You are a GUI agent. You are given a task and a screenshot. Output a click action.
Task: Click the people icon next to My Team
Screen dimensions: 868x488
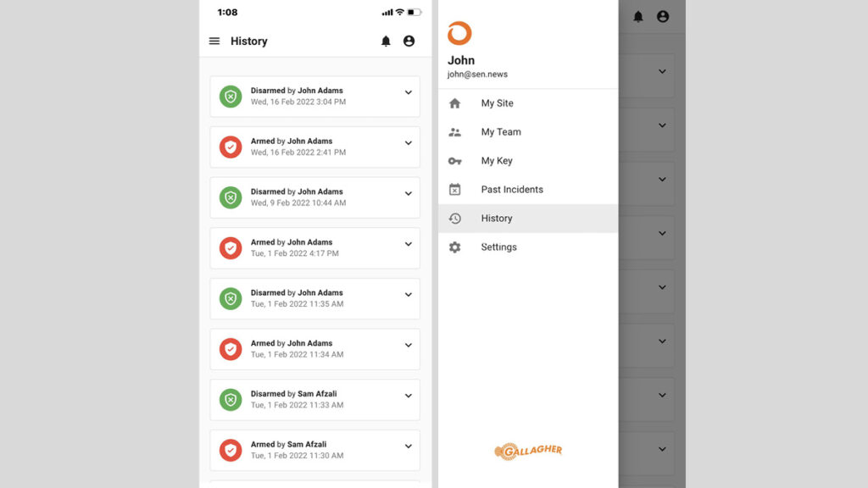[455, 132]
